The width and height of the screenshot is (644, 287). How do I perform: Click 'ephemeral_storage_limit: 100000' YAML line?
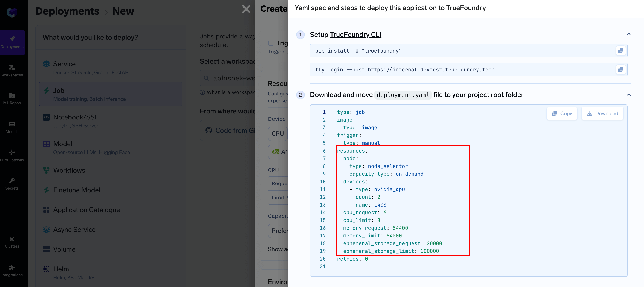(x=391, y=251)
